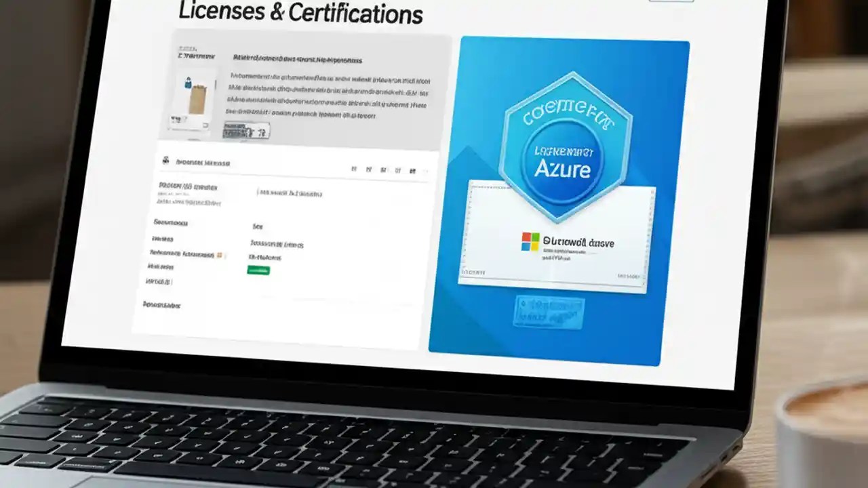Click the second icon in the details toolbar row
Viewport: 868px width, 488px height.
click(x=370, y=169)
